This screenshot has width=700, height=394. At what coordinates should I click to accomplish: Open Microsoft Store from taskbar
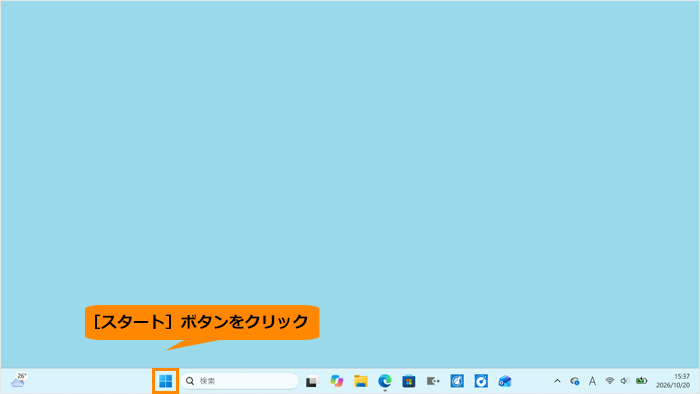pyautogui.click(x=409, y=381)
